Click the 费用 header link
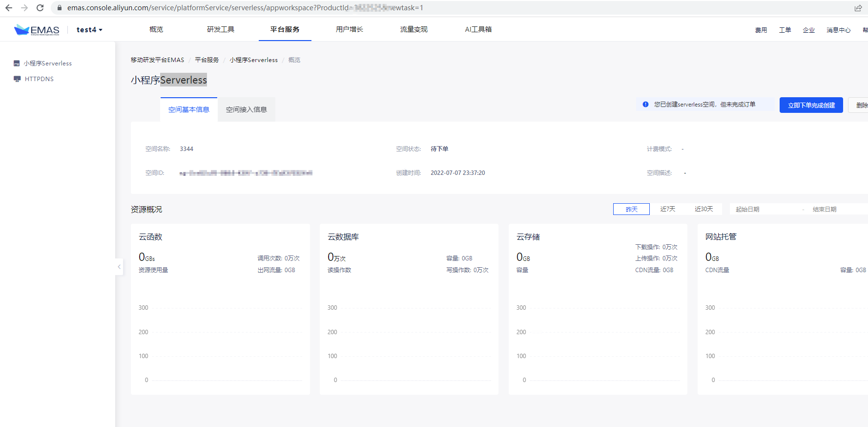868x427 pixels. (x=761, y=30)
